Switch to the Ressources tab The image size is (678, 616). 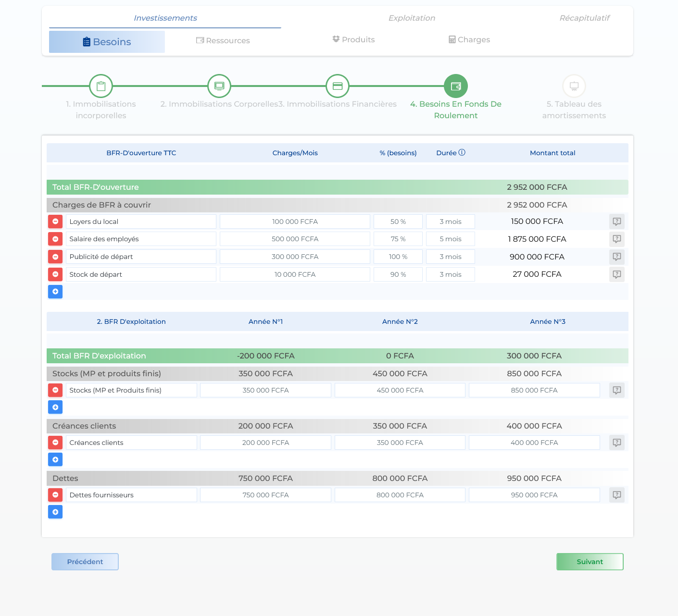click(x=223, y=41)
